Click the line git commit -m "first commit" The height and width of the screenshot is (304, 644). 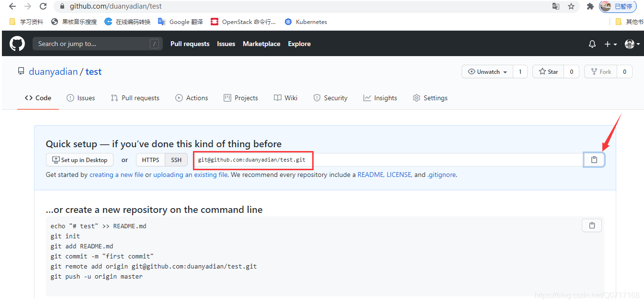(102, 256)
